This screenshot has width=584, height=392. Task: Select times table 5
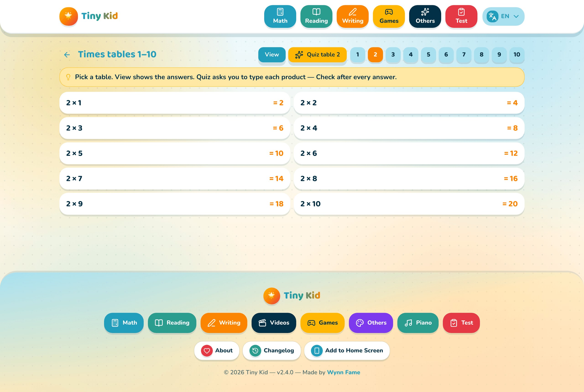tap(428, 54)
